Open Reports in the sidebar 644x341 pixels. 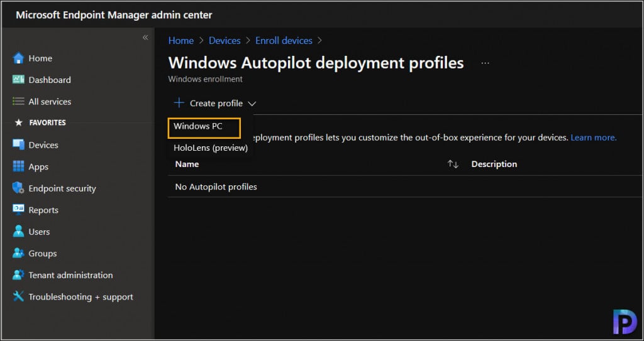43,210
